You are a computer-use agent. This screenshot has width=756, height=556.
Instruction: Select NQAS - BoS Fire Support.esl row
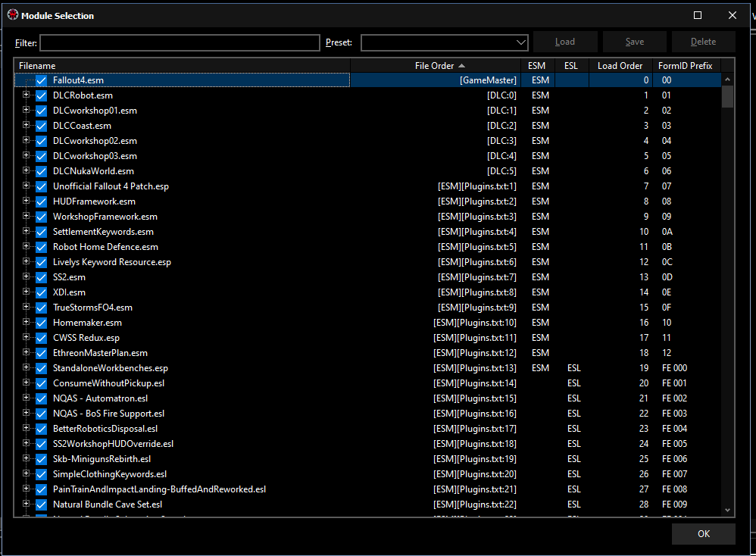368,414
